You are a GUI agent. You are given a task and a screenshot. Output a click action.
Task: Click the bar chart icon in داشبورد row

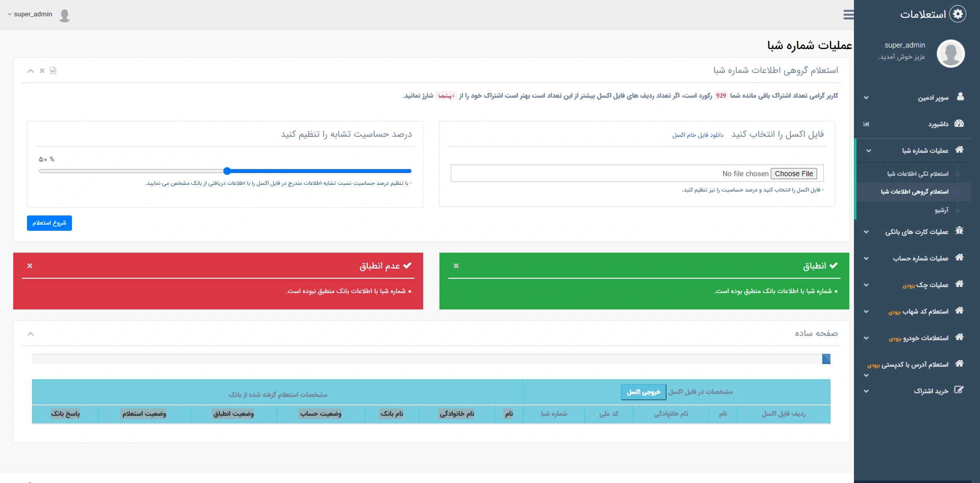tap(866, 124)
